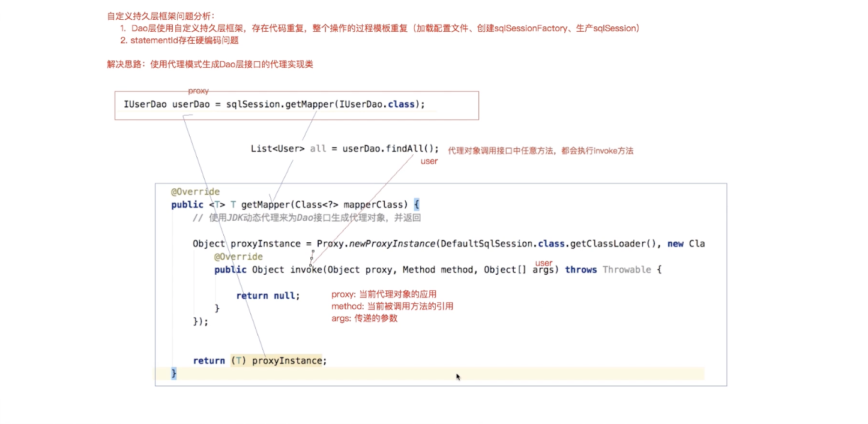Image resolution: width=868 pixels, height=424 pixels.
Task: Click the note 'proxy: 当前代理对象的应用'
Action: 384,294
